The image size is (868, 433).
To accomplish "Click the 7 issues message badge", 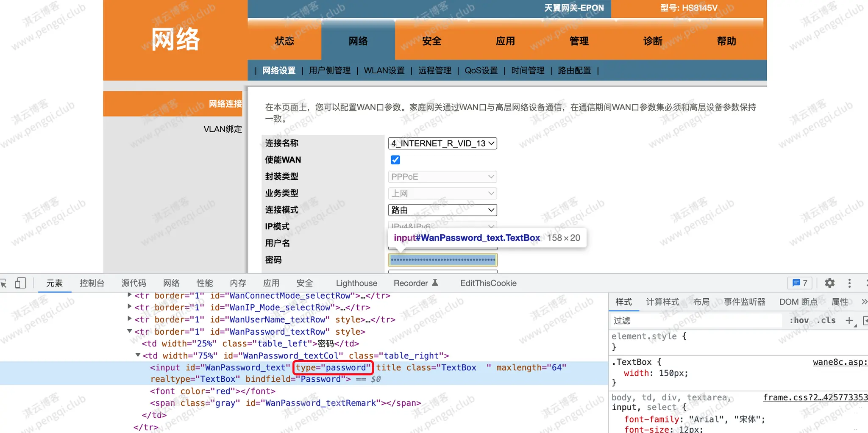I will (x=800, y=283).
